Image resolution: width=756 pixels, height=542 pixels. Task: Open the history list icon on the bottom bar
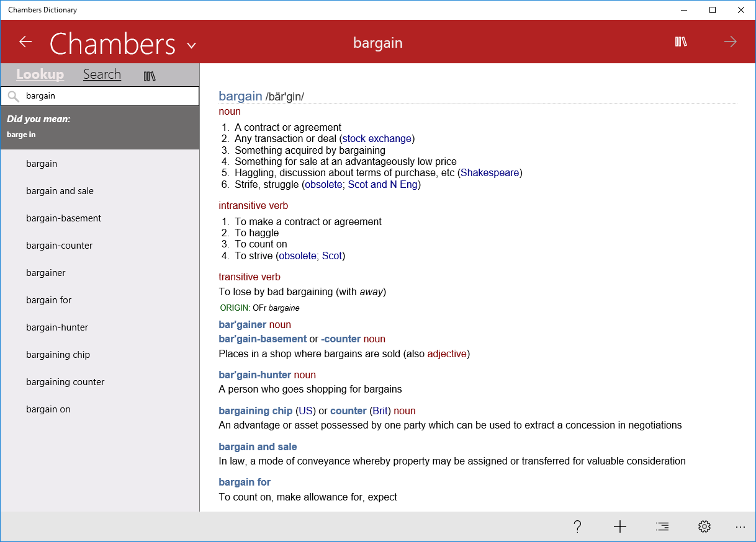pyautogui.click(x=662, y=526)
